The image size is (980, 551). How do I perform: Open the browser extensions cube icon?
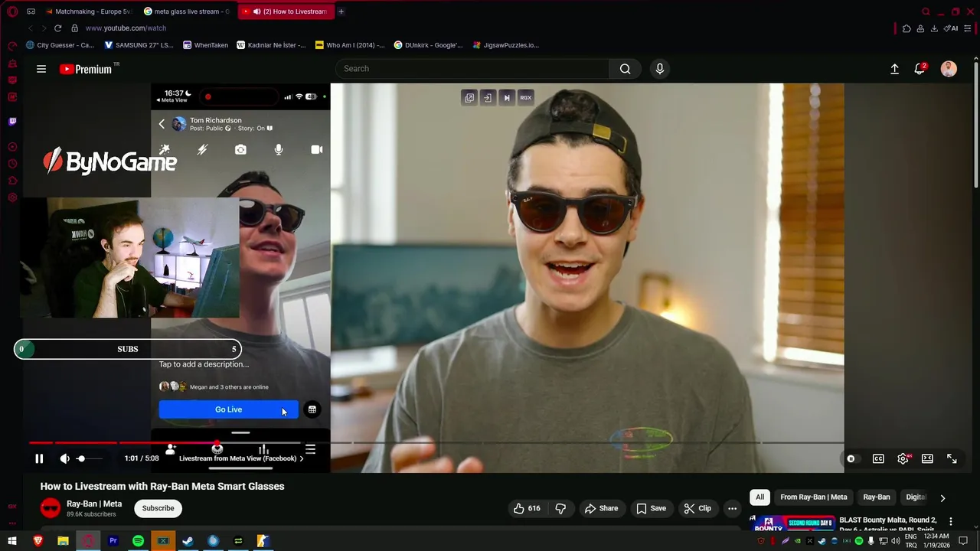point(906,28)
